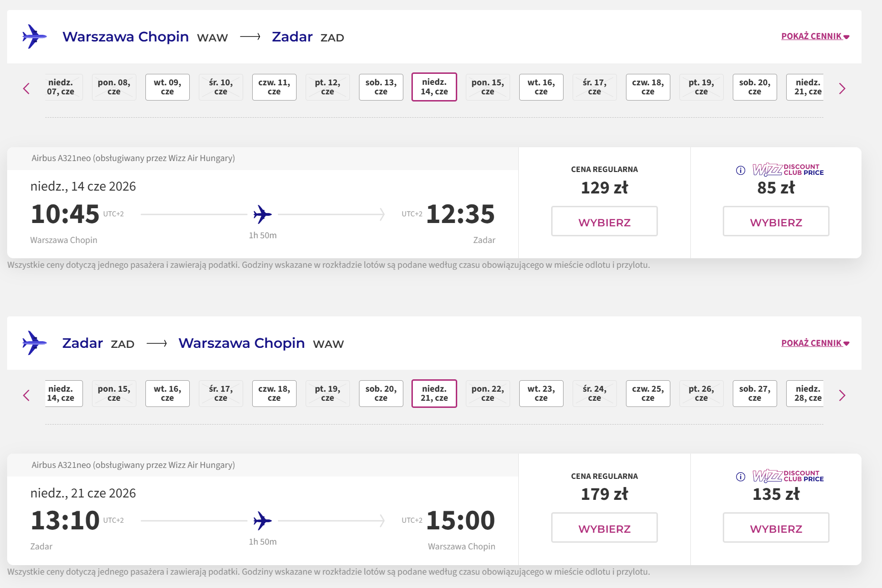The height and width of the screenshot is (588, 882).
Task: Expand outbound POKAŻ CENNIK price list
Action: [x=815, y=36]
